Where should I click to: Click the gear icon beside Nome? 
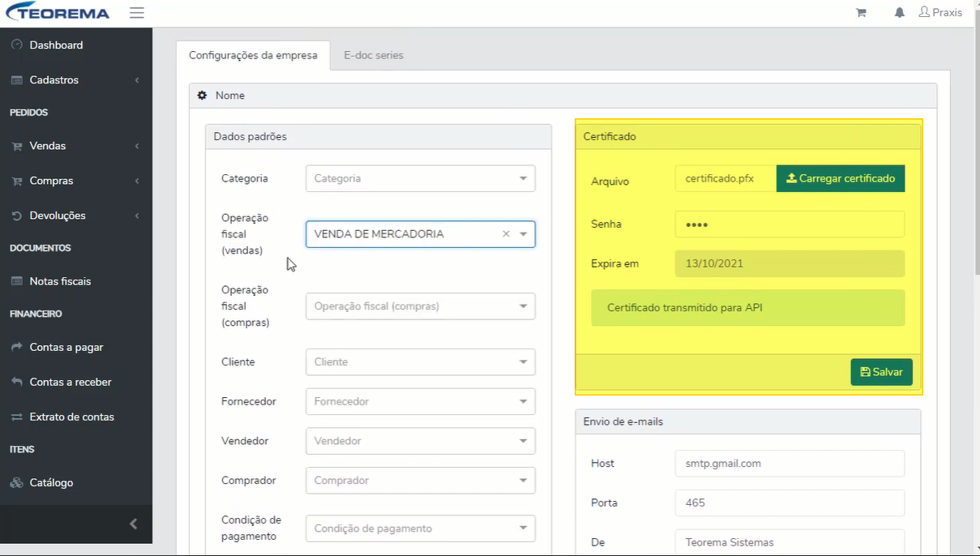(x=203, y=96)
